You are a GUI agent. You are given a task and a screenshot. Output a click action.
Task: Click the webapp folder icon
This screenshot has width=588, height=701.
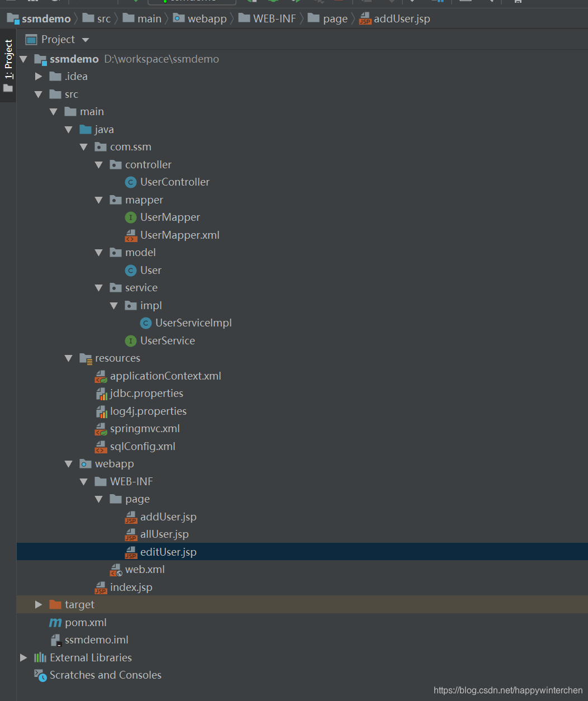[86, 464]
